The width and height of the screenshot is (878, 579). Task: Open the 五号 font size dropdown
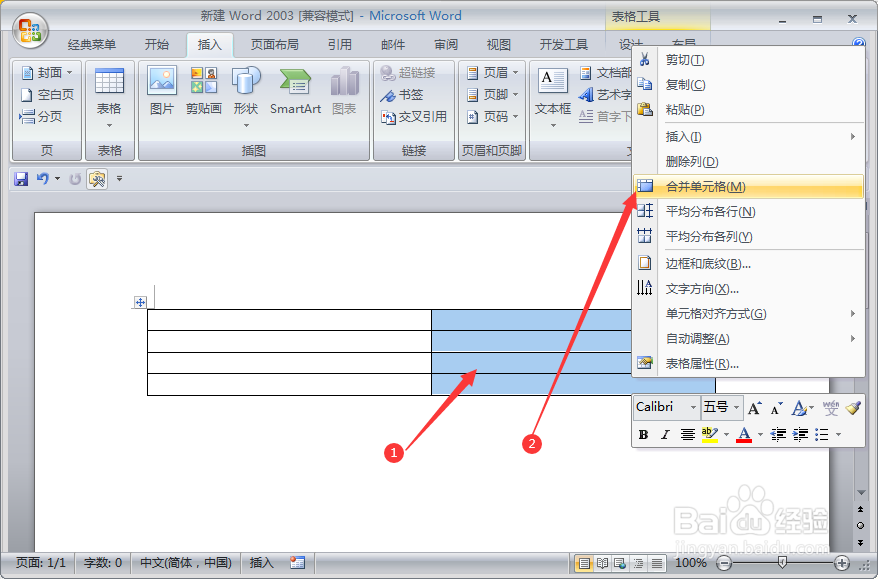point(737,407)
